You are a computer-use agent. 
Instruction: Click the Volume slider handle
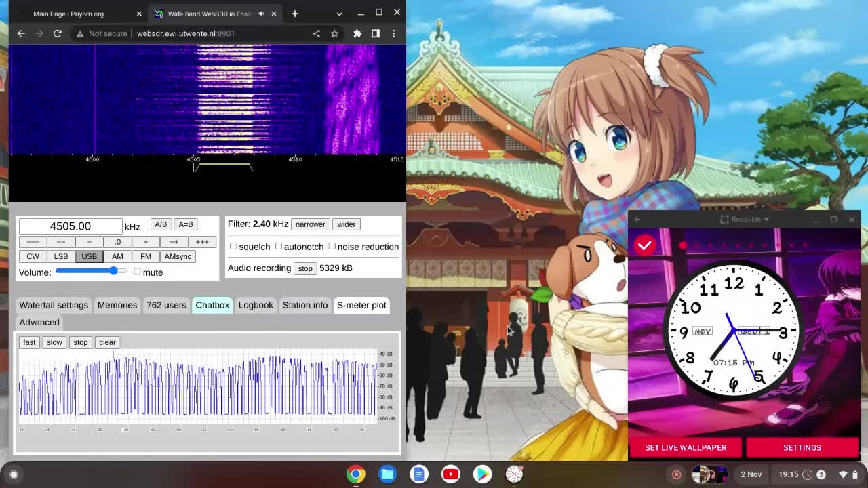[x=114, y=271]
